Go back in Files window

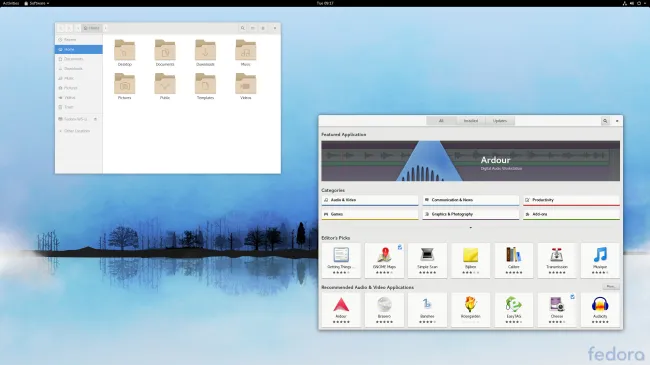61,28
